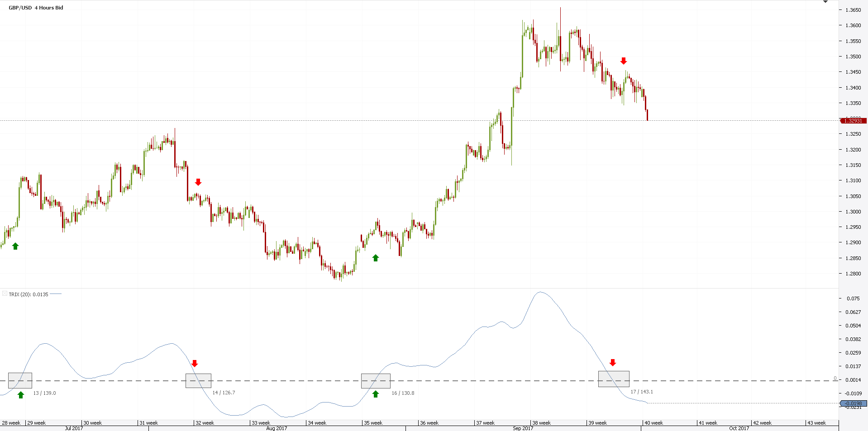Click the '34 week' time axis label
Image resolution: width=868 pixels, height=431 pixels.
click(x=317, y=423)
